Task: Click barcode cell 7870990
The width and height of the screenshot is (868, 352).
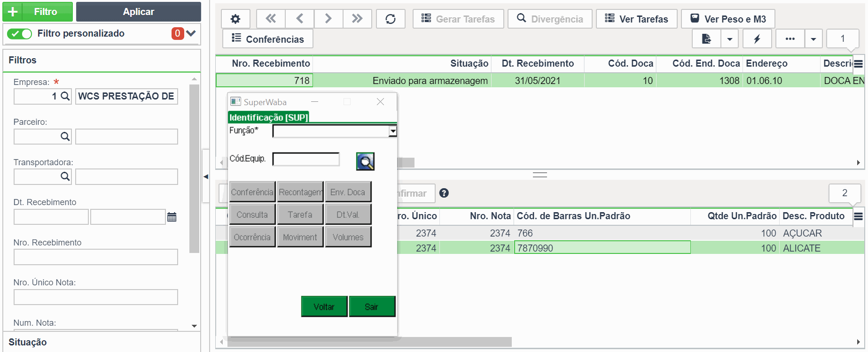Action: pyautogui.click(x=602, y=248)
